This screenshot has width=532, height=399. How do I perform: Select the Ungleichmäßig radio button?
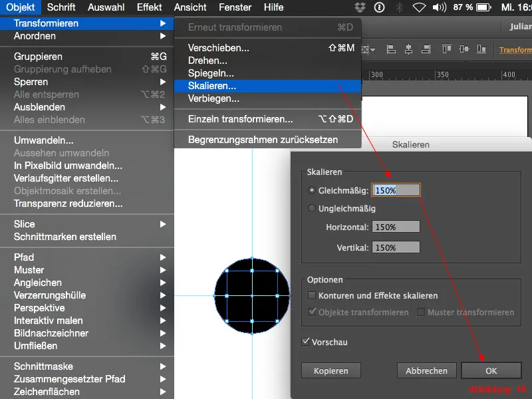[311, 208]
